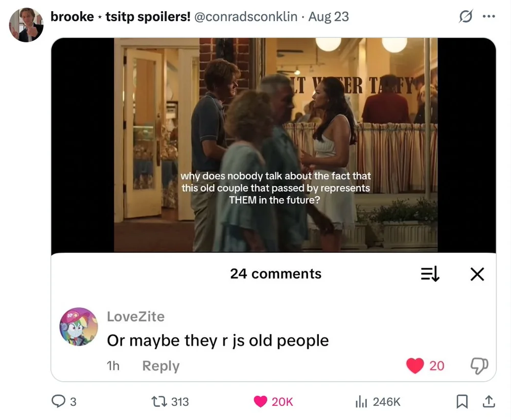Open LoveZite's profile picture
The height and width of the screenshot is (420, 511).
(79, 326)
